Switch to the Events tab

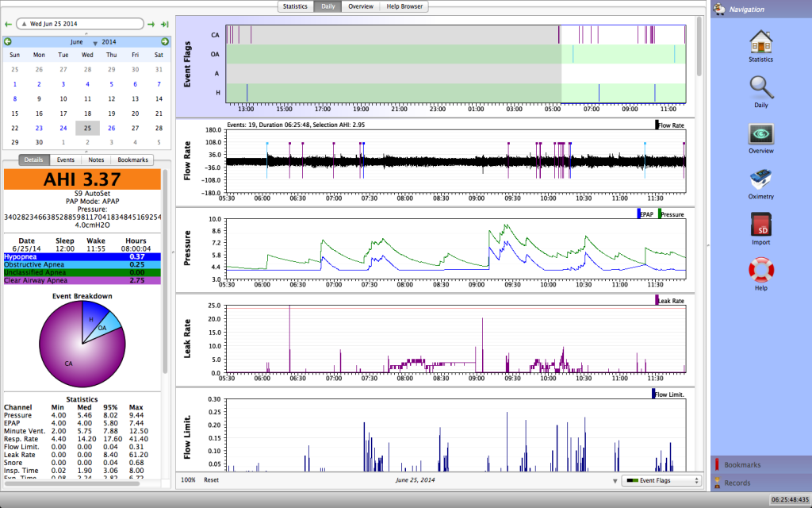(66, 160)
